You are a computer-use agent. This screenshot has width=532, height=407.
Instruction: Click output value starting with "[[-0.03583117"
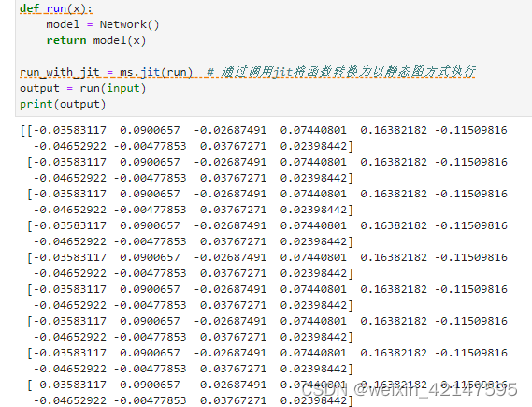tap(64, 130)
